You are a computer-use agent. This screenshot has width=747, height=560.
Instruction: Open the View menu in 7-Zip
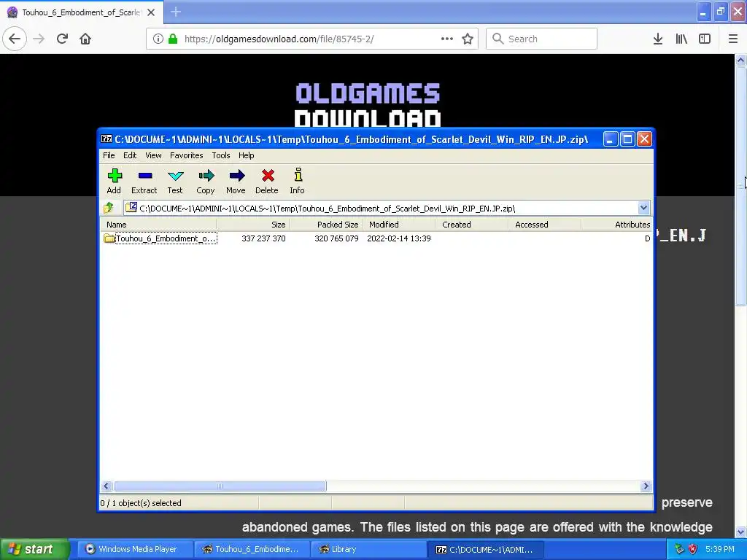tap(153, 155)
